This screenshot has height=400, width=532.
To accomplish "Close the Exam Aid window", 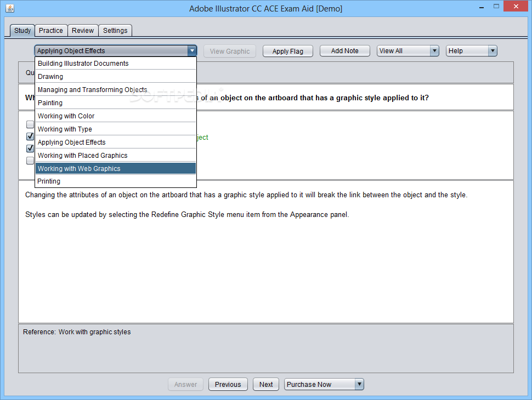I will (x=516, y=7).
